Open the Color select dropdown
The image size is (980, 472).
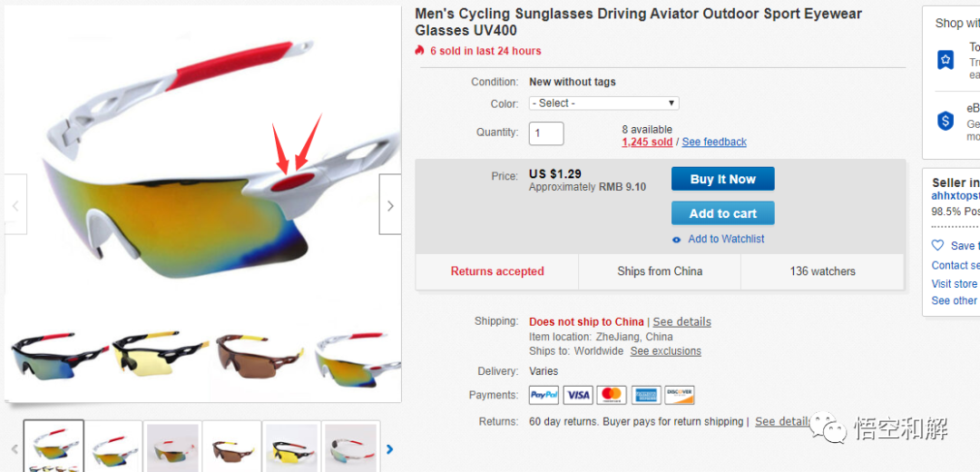coord(603,103)
